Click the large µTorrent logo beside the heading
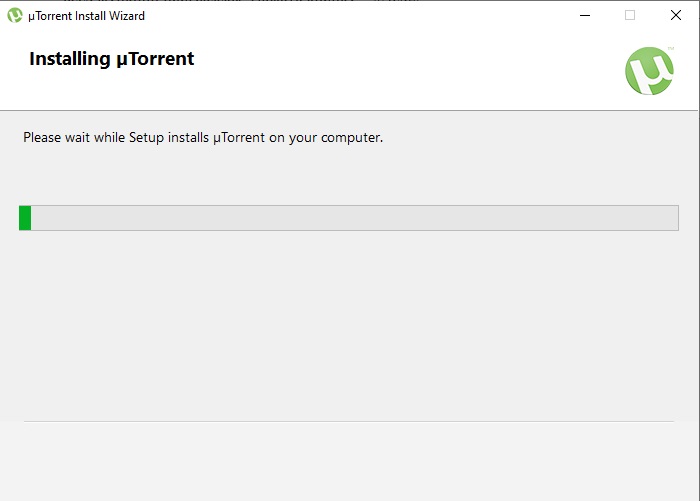 (x=649, y=71)
